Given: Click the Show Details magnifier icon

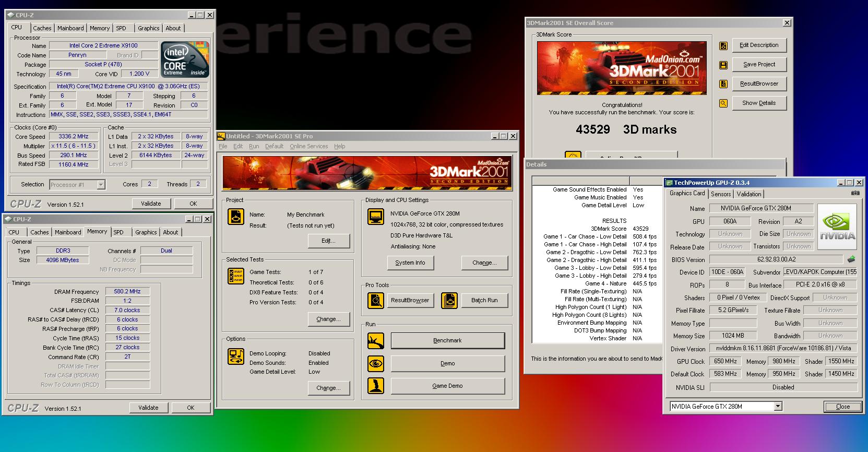Looking at the screenshot, I should (723, 103).
